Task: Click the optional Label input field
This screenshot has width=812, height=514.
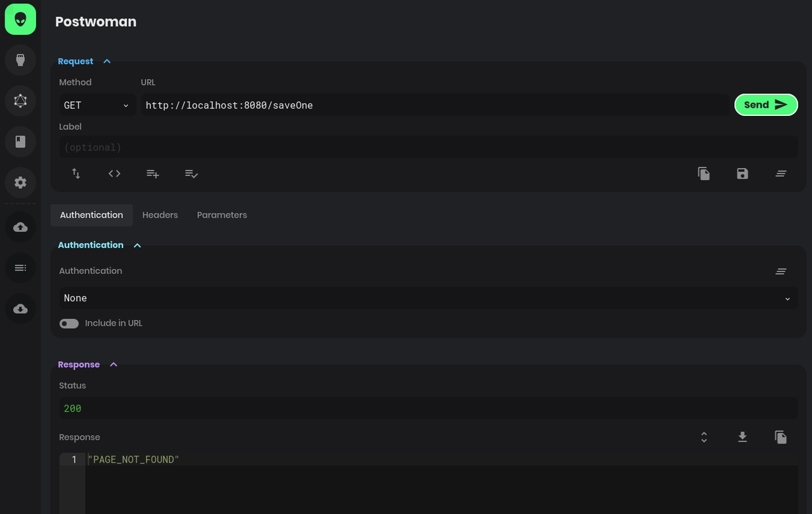Action: click(x=428, y=147)
